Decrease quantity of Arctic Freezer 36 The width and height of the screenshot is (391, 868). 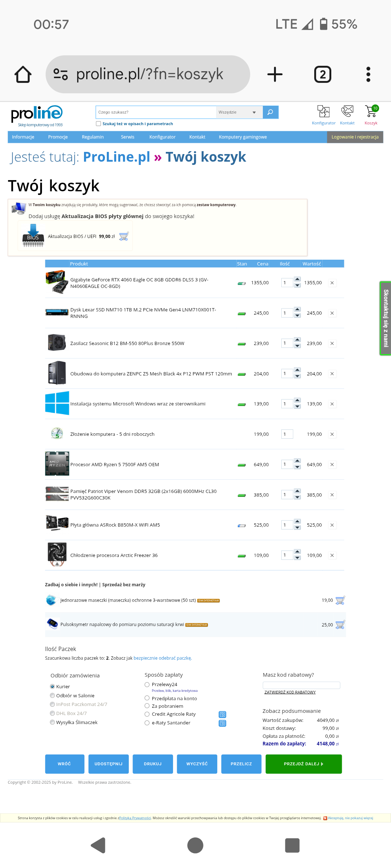pyautogui.click(x=297, y=558)
